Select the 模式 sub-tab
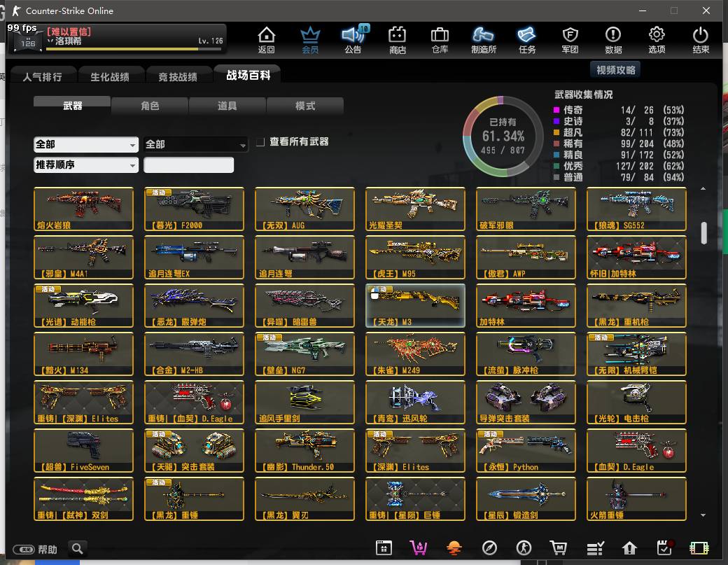Image resolution: width=728 pixels, height=565 pixels. pos(305,106)
